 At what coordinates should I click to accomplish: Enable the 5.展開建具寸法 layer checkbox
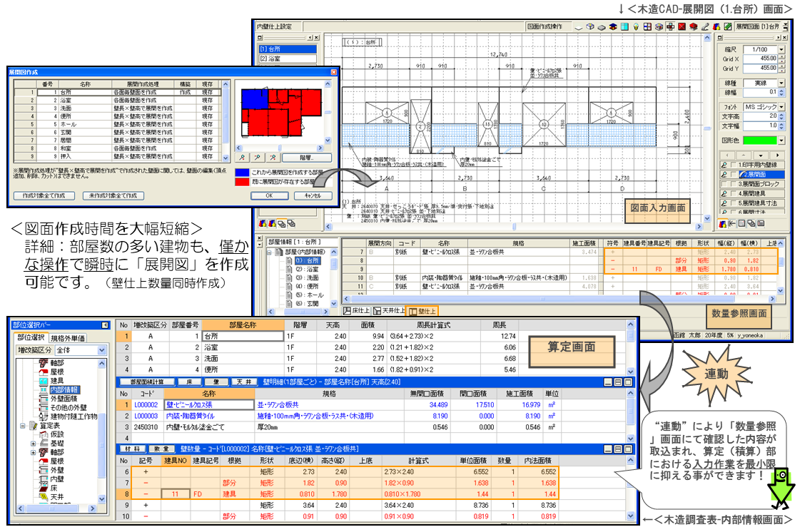point(734,203)
